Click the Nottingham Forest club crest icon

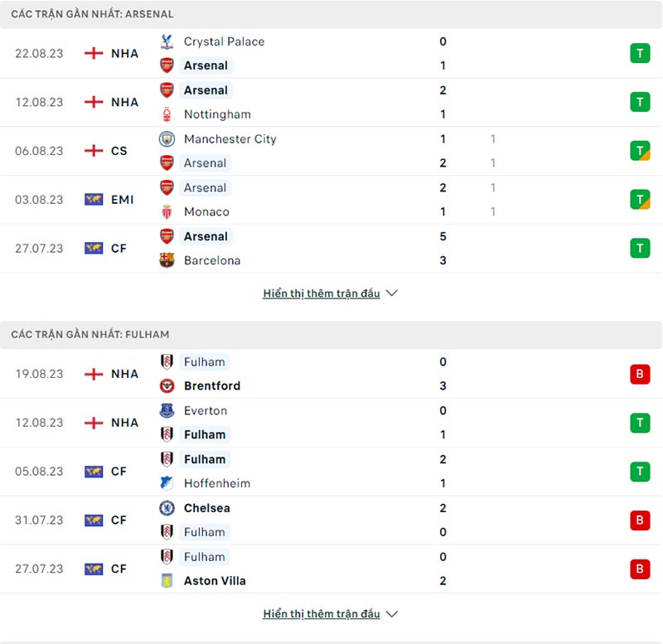tap(167, 114)
